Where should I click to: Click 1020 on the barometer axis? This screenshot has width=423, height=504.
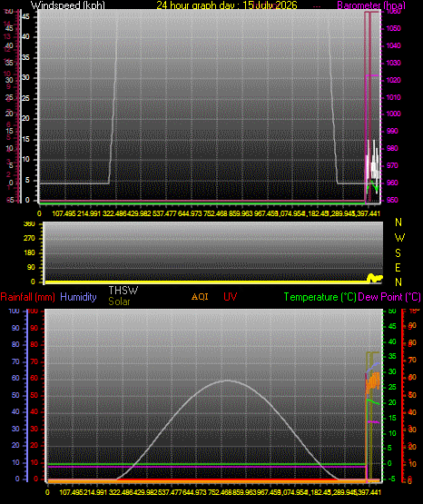[393, 80]
